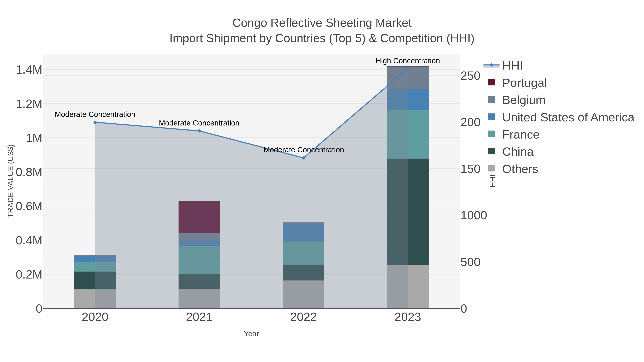Click the 500 right-axis tick label

470,262
